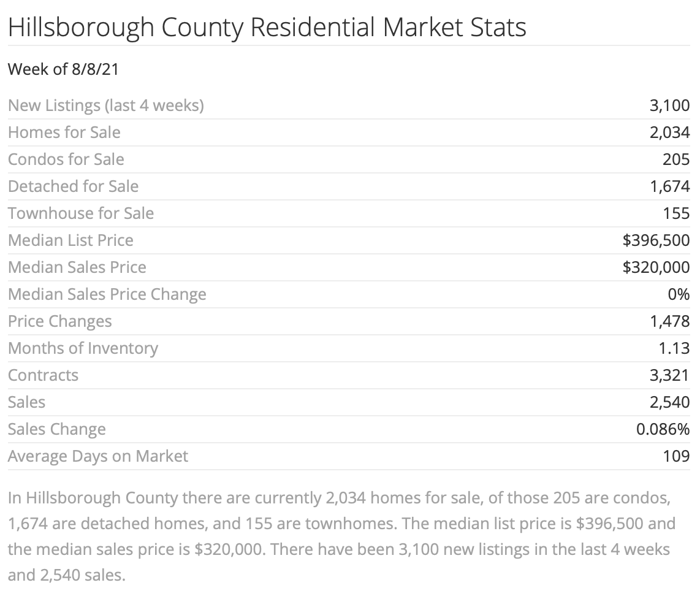Click the New Listings value 3,100

pos(669,106)
